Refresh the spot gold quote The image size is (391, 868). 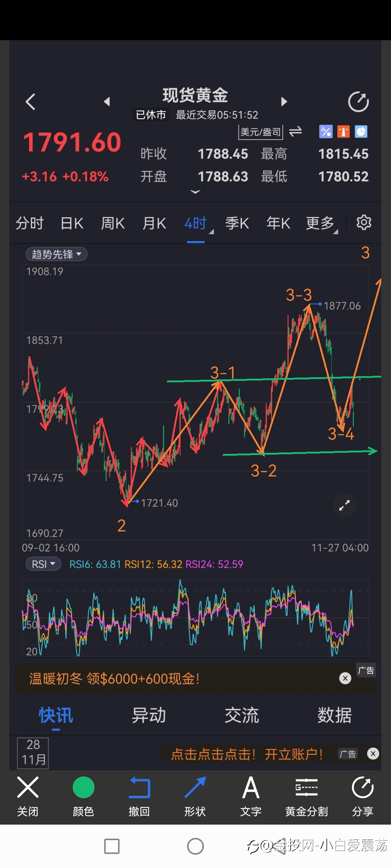[358, 102]
